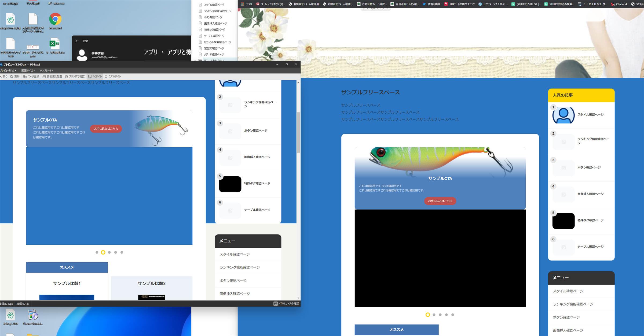Select the last carousel dot in the preview window
Screen dimensions: 644x336
(122, 252)
